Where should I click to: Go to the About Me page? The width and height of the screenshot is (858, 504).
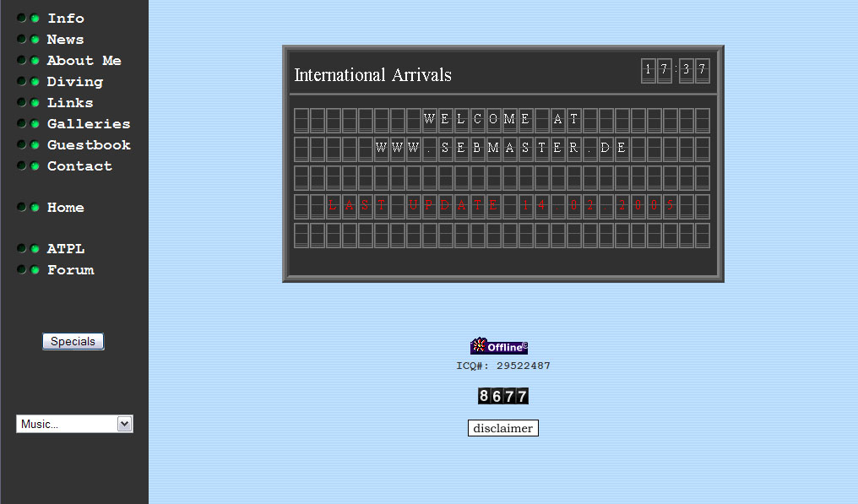tap(84, 61)
